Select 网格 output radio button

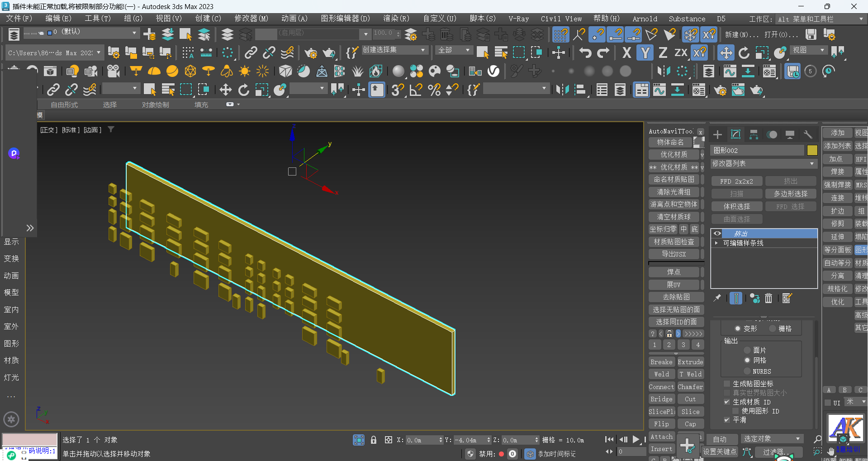tap(747, 360)
